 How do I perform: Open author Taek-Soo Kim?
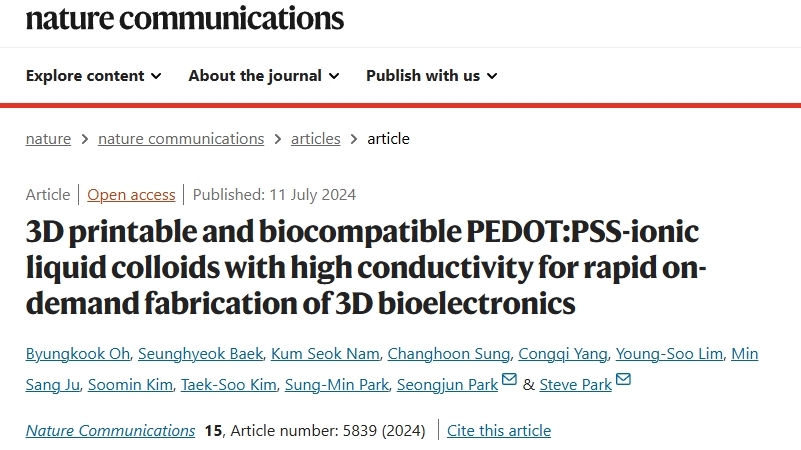click(x=228, y=385)
